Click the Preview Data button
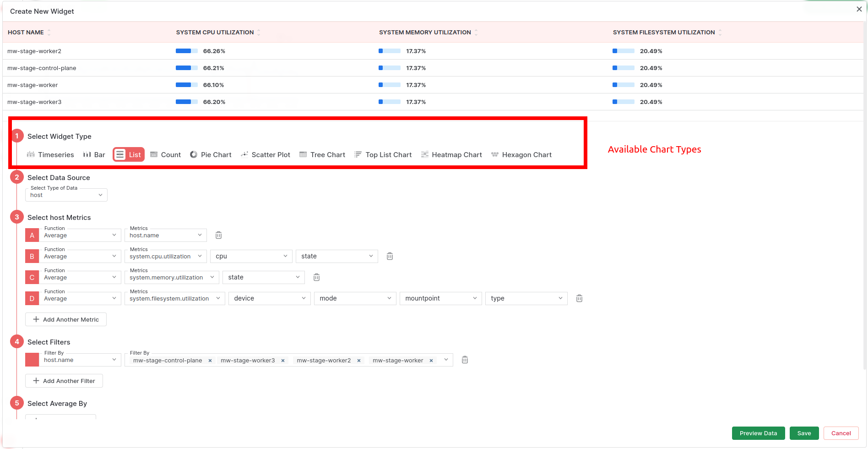Screen dimensions: 868x449 [758, 433]
